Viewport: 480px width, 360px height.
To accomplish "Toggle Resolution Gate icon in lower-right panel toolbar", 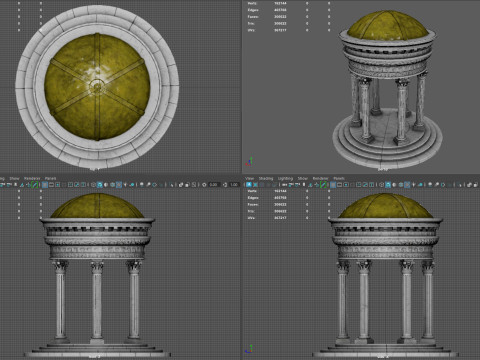I will [x=346, y=184].
